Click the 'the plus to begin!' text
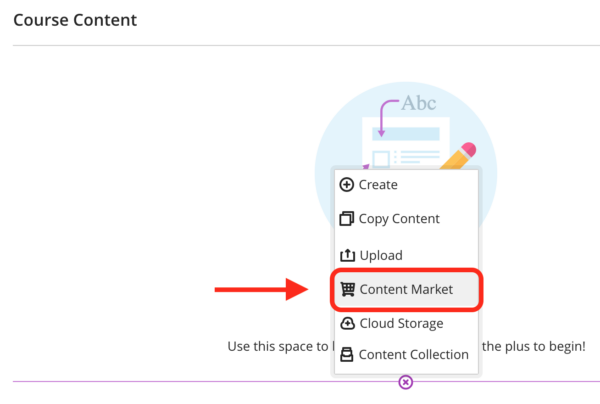 click(x=534, y=346)
